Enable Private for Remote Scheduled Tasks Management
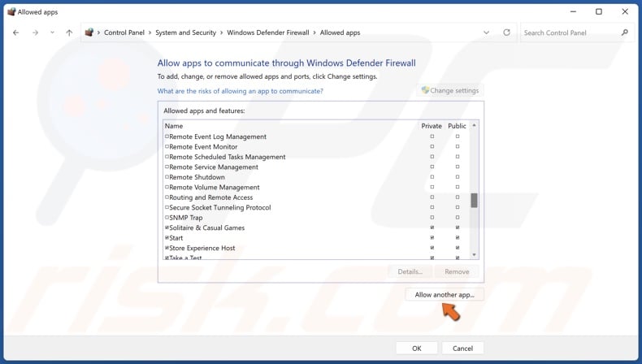642x364 pixels. (432, 157)
